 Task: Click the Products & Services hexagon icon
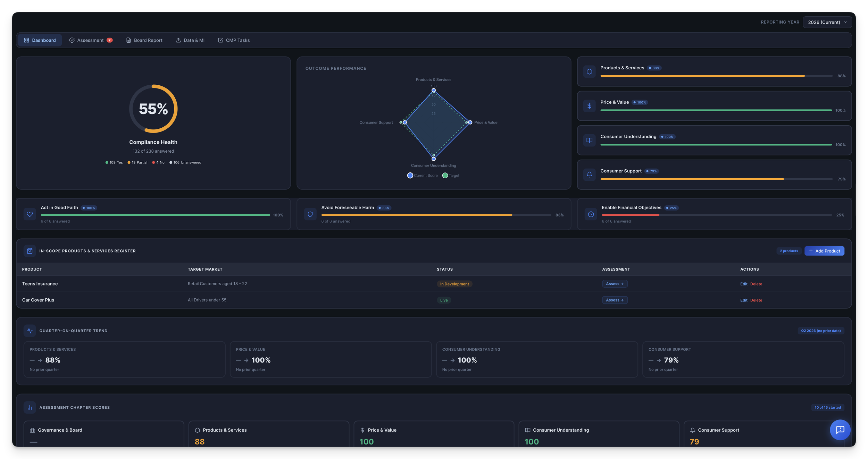click(589, 71)
